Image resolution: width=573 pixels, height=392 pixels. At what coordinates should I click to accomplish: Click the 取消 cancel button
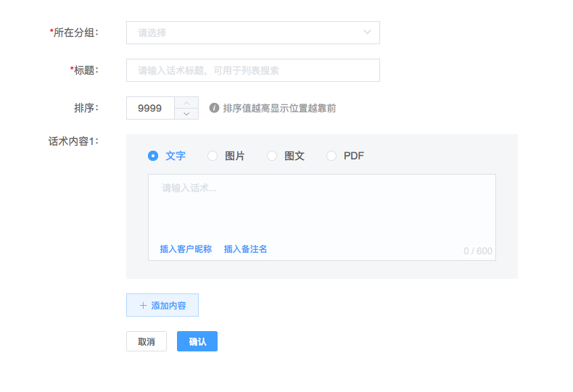147,341
